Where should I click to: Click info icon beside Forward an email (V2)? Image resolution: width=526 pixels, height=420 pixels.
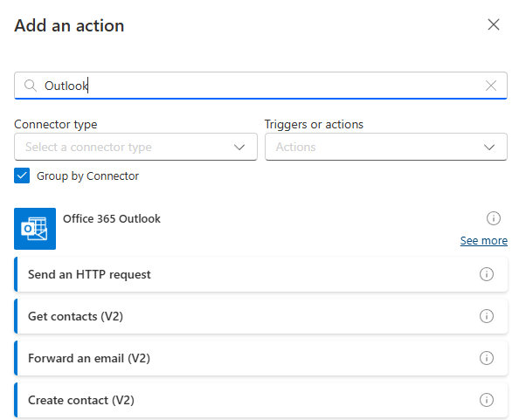tap(487, 358)
